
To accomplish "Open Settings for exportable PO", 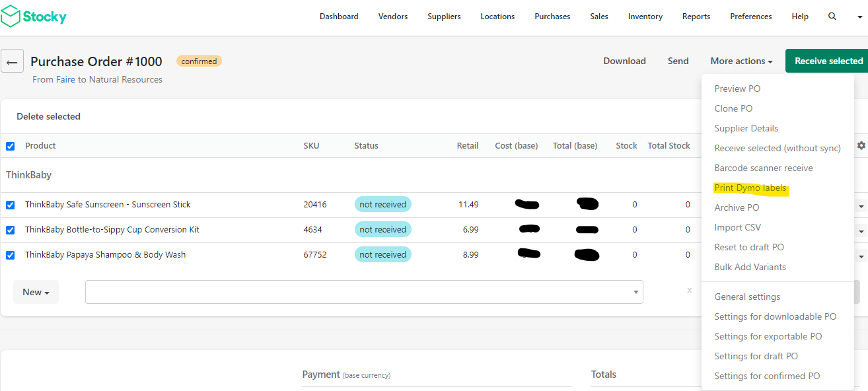I will tap(768, 336).
